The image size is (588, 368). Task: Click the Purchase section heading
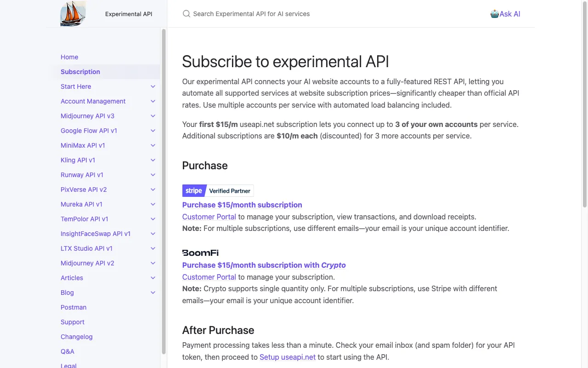(x=205, y=166)
